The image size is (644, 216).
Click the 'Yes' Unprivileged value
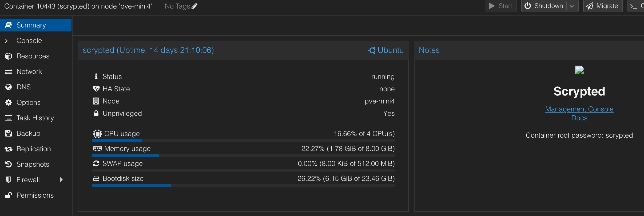(x=389, y=113)
